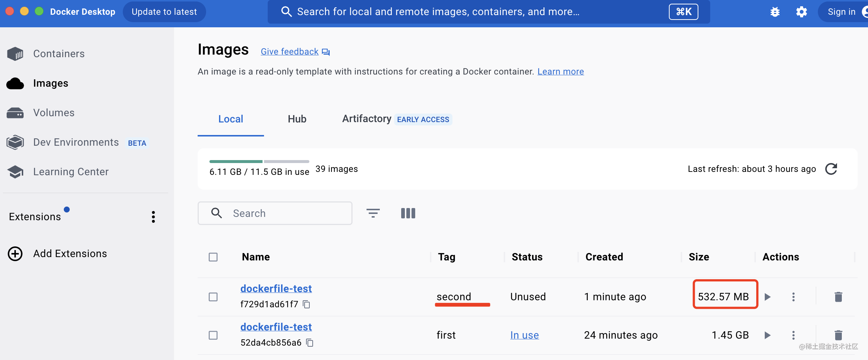This screenshot has height=360, width=868.
Task: Open settings gear in header
Action: pyautogui.click(x=801, y=12)
